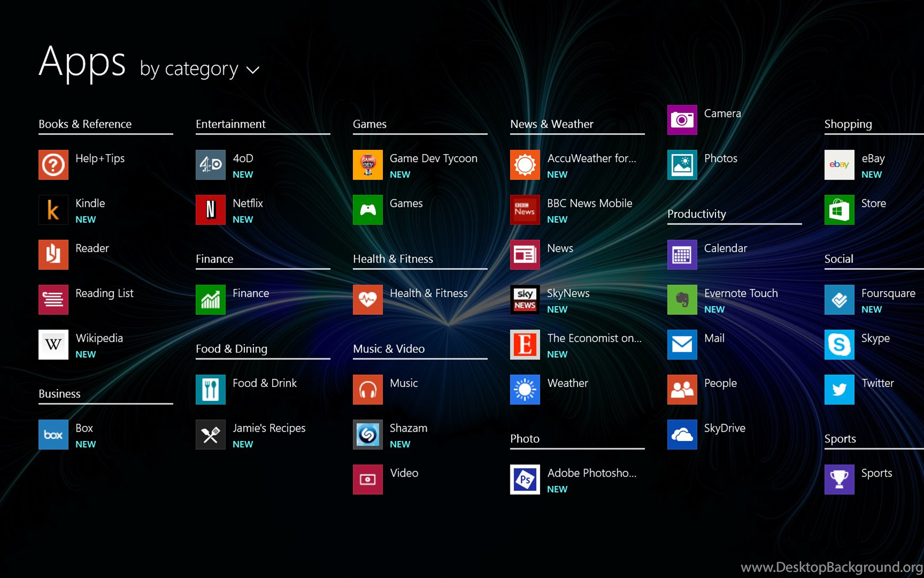This screenshot has width=924, height=578.
Task: Open The Economist icon
Action: pyautogui.click(x=525, y=345)
